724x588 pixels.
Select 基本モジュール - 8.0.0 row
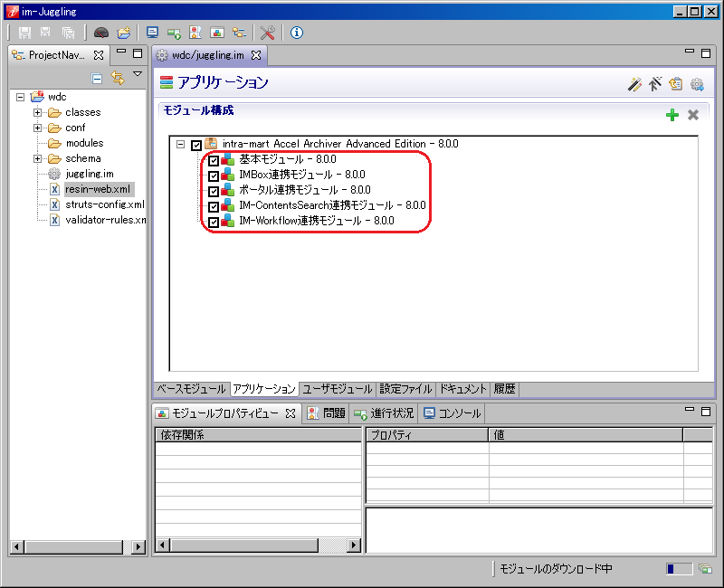[x=287, y=159]
